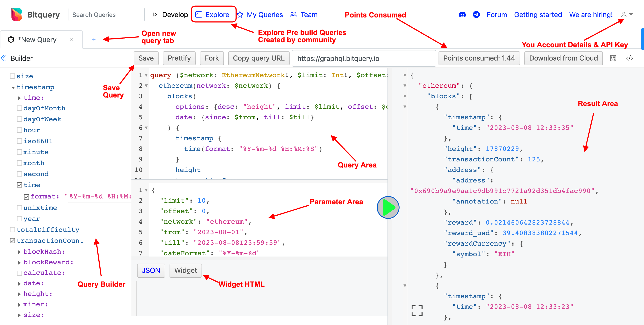This screenshot has width=644, height=325.
Task: Collapse the timestamp tree node
Action: pos(13,87)
